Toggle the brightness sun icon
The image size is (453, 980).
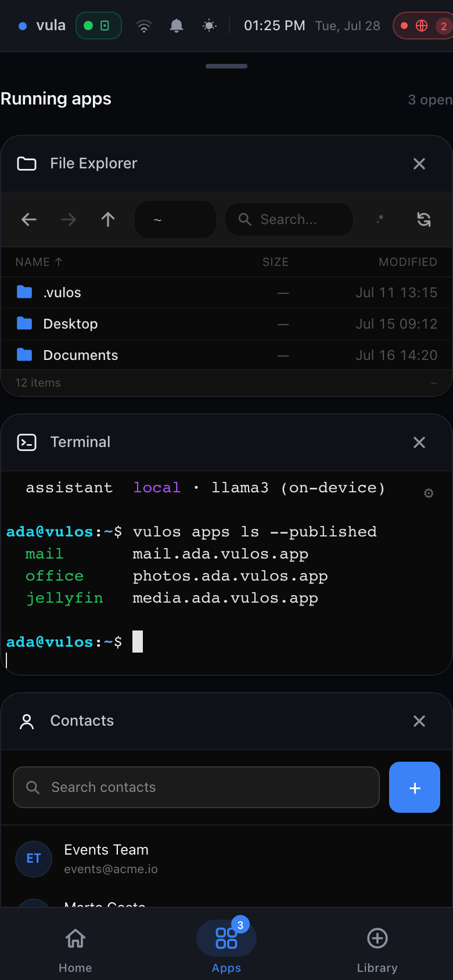(210, 26)
